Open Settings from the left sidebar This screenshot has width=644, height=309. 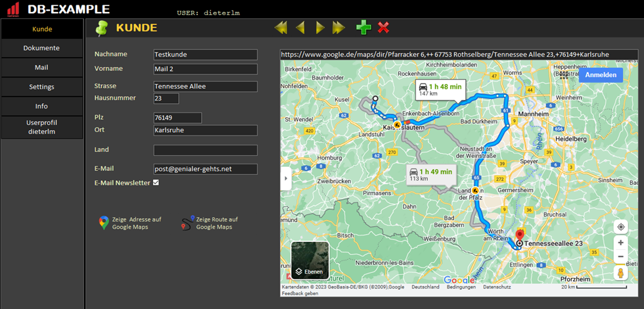(x=42, y=87)
